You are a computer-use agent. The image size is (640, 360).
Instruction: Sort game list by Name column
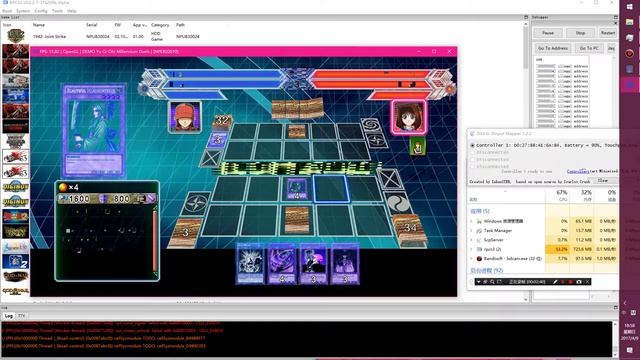click(39, 25)
